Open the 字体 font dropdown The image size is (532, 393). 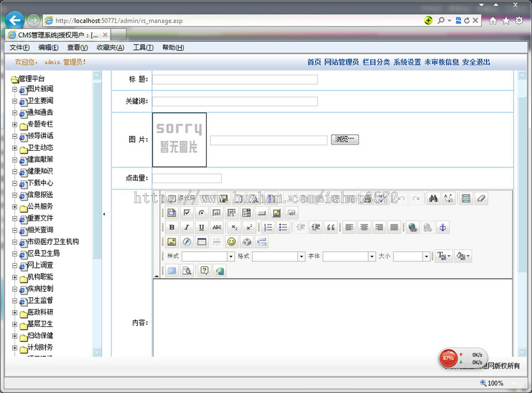[x=349, y=256]
